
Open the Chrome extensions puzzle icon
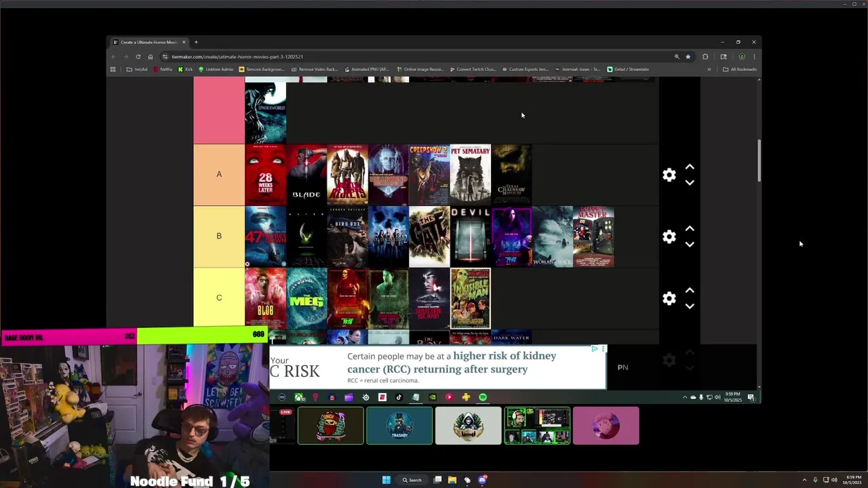tap(705, 57)
